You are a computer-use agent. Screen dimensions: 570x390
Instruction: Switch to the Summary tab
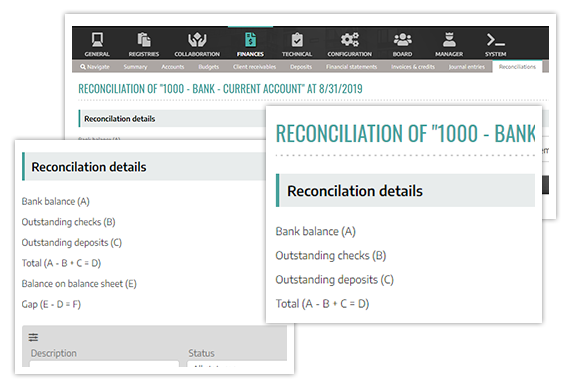[135, 67]
